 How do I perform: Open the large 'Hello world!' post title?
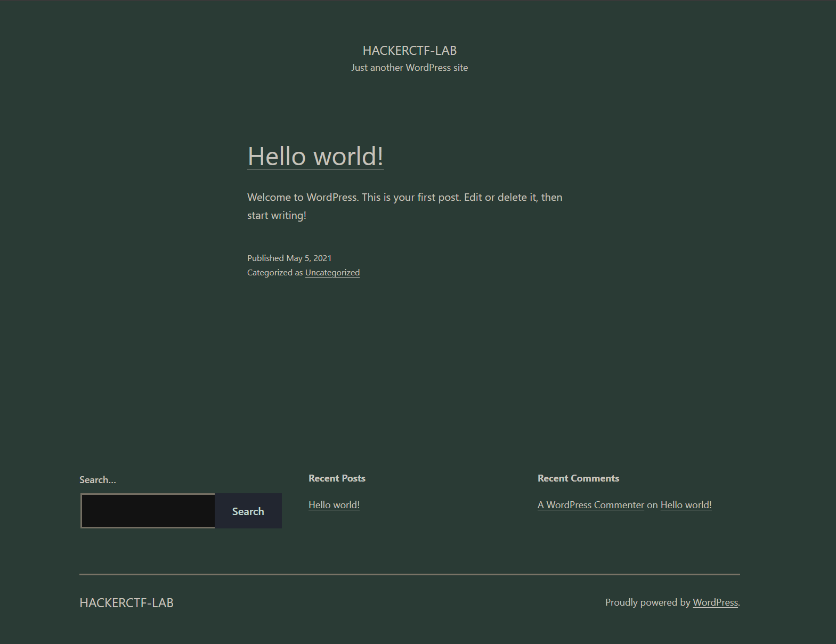(315, 157)
